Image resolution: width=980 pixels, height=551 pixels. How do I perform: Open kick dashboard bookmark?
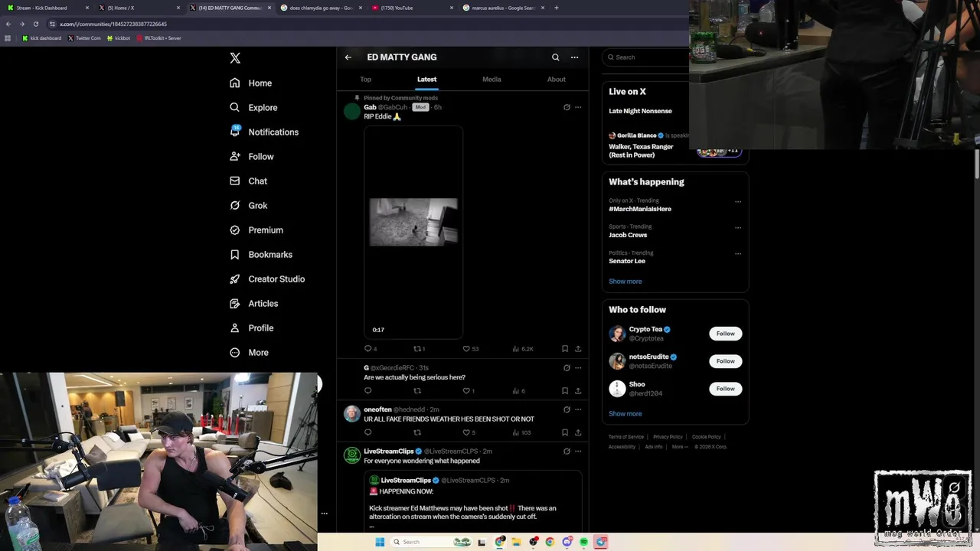pyautogui.click(x=41, y=38)
